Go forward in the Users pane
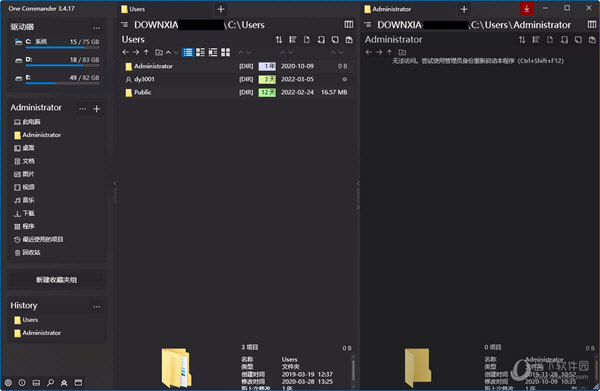The width and height of the screenshot is (600, 391). 136,52
